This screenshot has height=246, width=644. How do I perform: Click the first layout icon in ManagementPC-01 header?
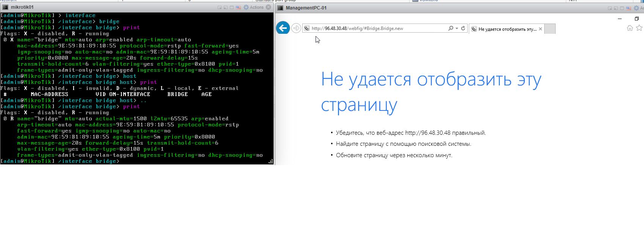tap(610, 8)
